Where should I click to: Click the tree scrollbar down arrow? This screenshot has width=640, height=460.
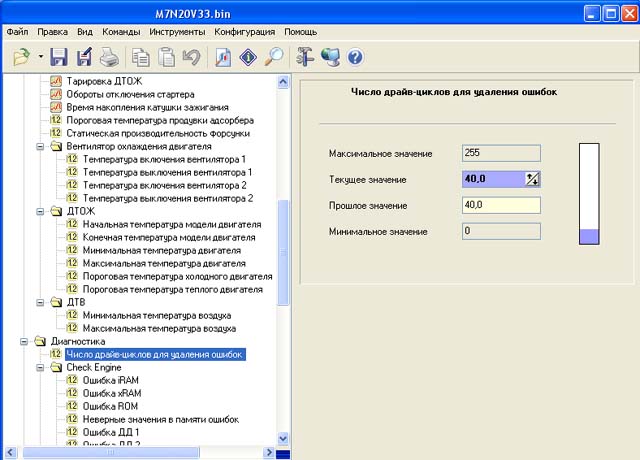click(x=283, y=439)
